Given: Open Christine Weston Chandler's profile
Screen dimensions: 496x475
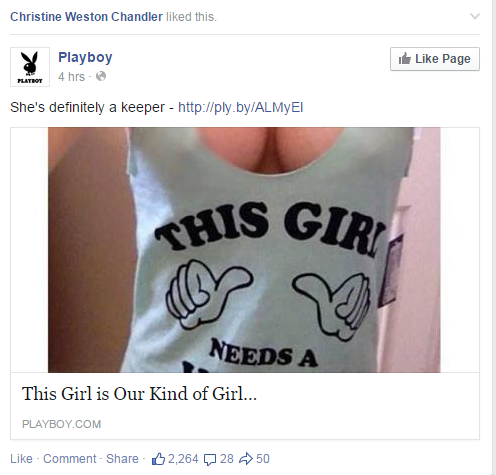Looking at the screenshot, I should [x=86, y=16].
